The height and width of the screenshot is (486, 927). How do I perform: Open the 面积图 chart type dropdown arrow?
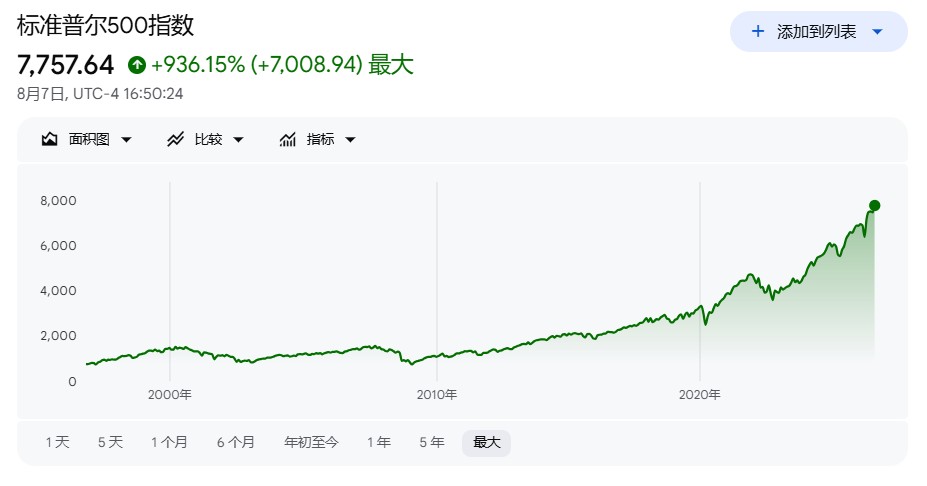point(126,140)
